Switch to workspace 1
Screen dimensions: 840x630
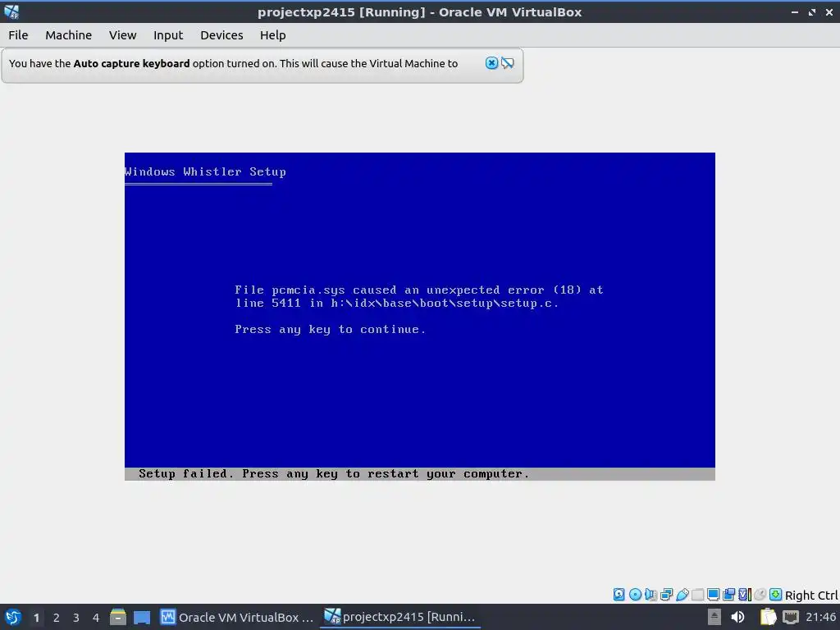[36, 618]
